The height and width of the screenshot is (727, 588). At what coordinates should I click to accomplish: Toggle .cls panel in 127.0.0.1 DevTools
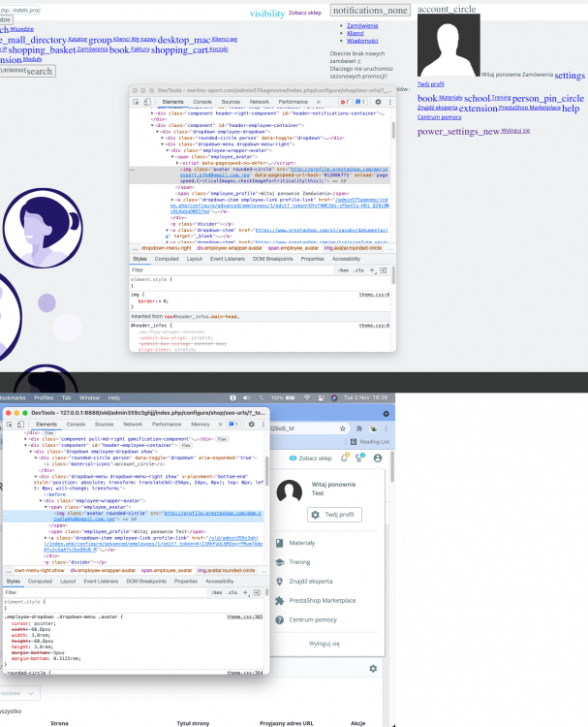(232, 592)
